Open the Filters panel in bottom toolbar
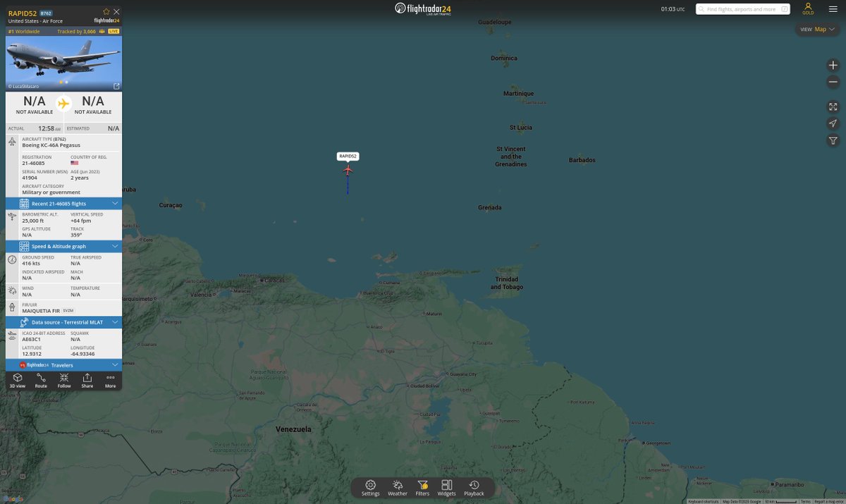 click(x=422, y=488)
